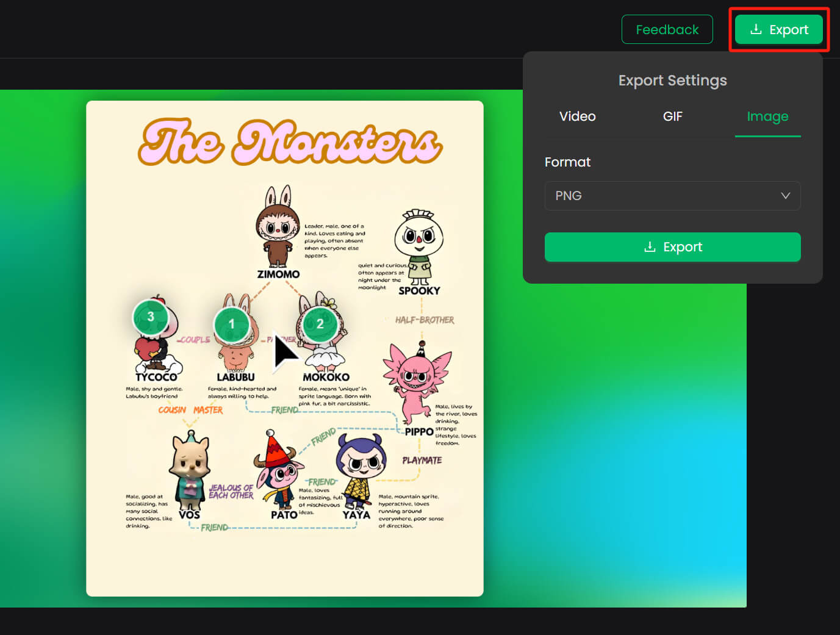Viewport: 840px width, 635px height.
Task: Click the poster image on the canvas
Action: tap(285, 348)
